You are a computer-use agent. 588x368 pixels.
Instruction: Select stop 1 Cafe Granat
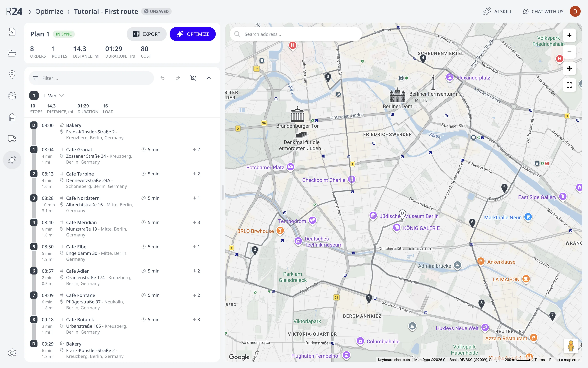click(x=122, y=156)
